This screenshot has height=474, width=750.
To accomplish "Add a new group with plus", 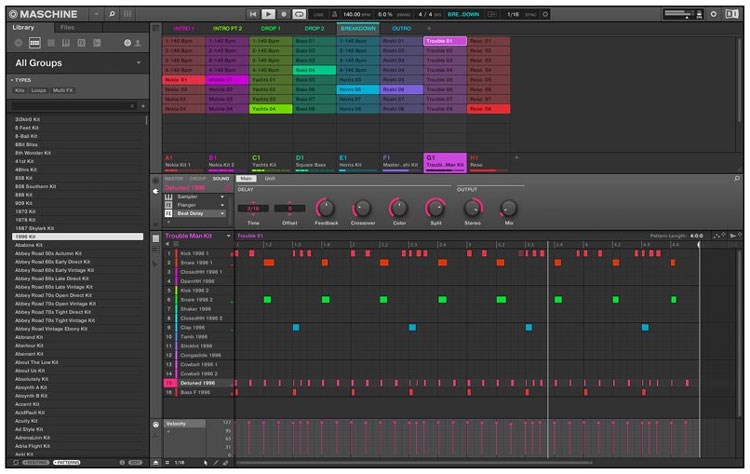I will point(517,157).
